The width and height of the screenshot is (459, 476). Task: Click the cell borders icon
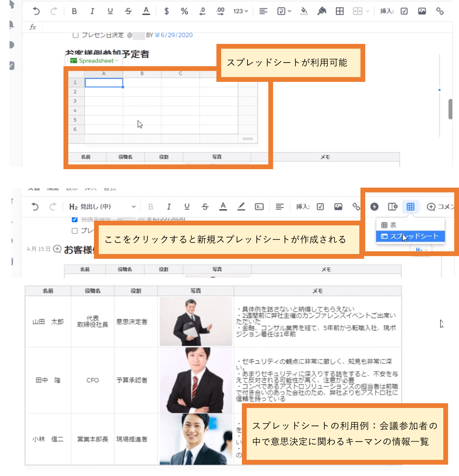(340, 11)
